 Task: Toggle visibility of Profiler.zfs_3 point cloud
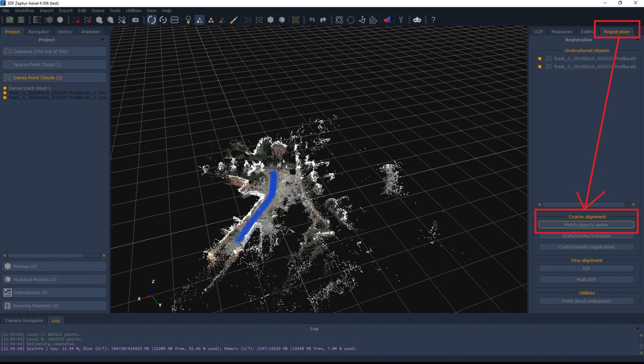[5, 93]
